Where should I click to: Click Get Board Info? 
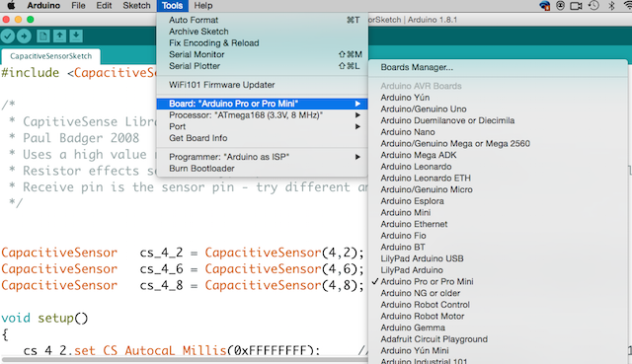[262, 138]
